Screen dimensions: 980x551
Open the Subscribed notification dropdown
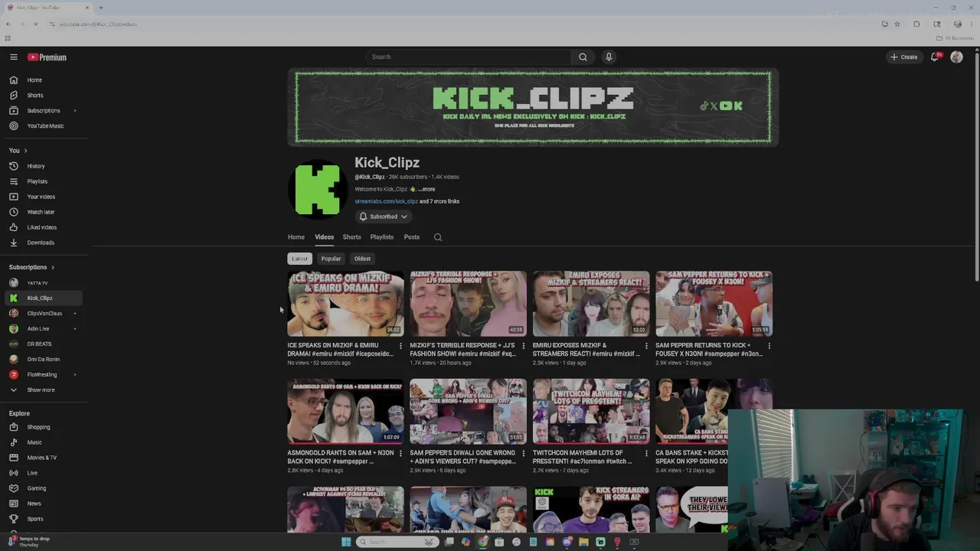pos(383,217)
